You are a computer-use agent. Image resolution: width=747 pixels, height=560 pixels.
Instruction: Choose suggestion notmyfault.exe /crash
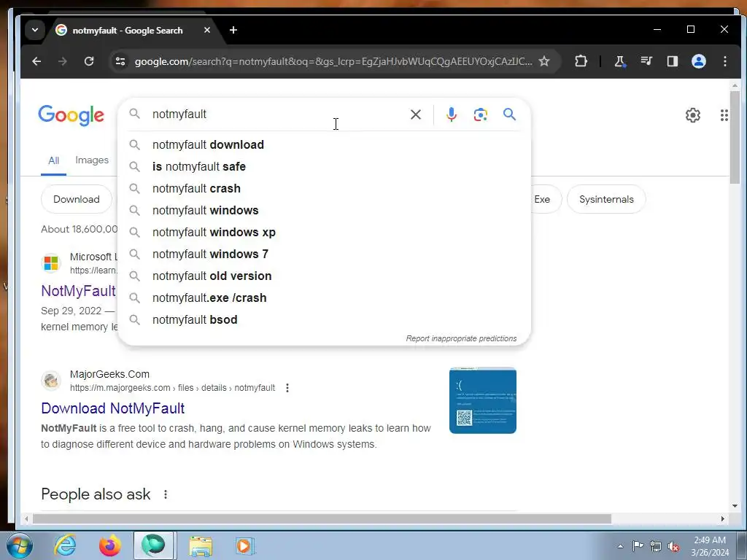324,298
